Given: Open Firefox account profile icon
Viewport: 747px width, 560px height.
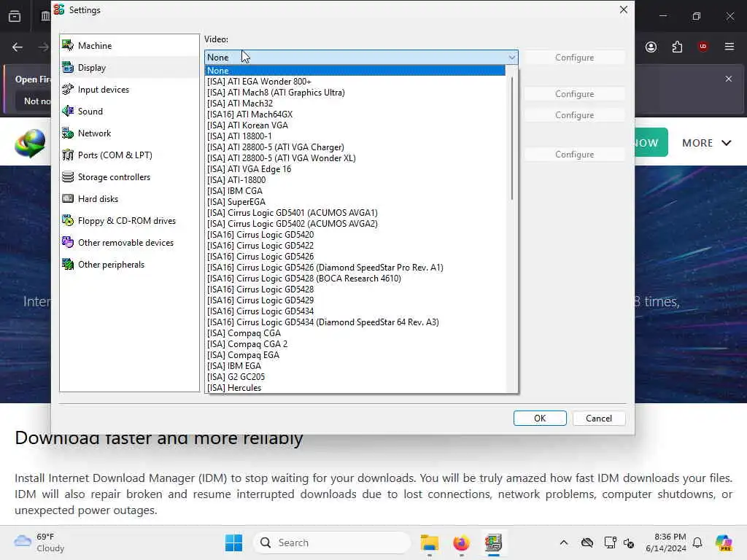Looking at the screenshot, I should [651, 47].
